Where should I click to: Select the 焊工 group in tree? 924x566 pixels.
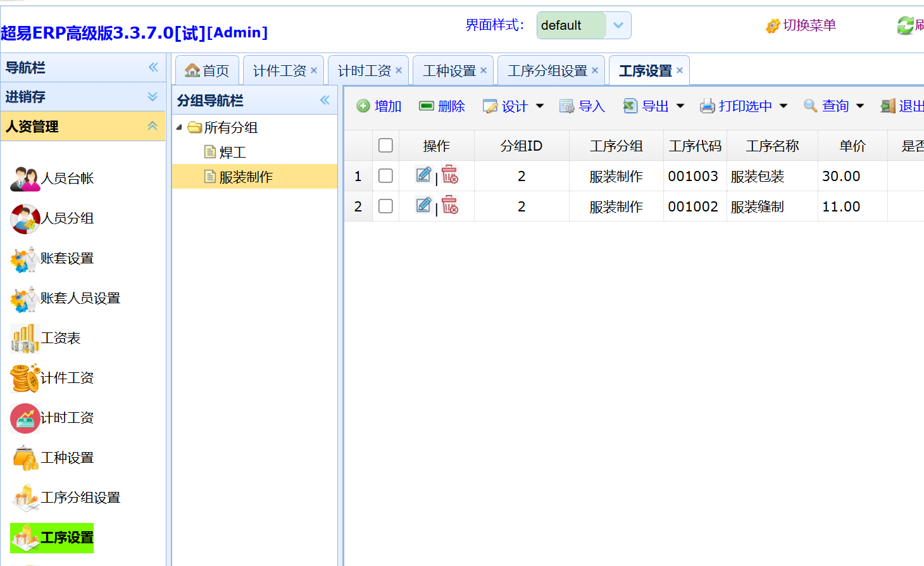point(232,153)
